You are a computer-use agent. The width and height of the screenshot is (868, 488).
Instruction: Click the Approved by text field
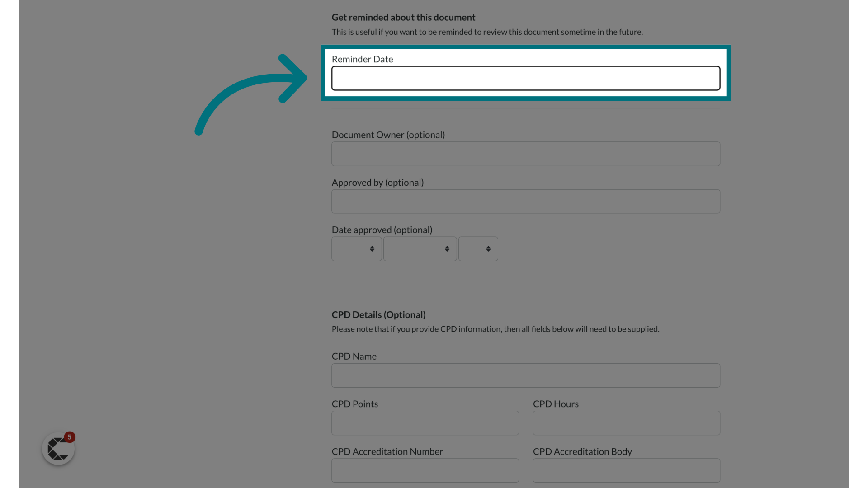click(525, 202)
